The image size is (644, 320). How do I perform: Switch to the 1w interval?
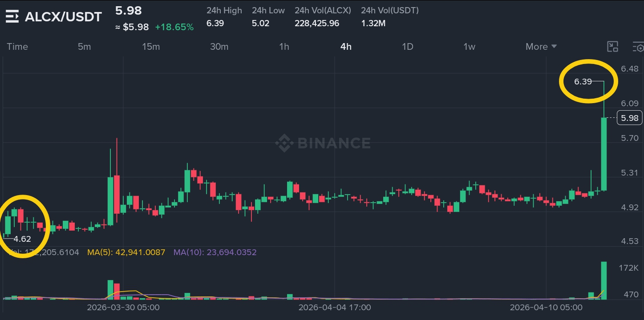[x=469, y=47]
